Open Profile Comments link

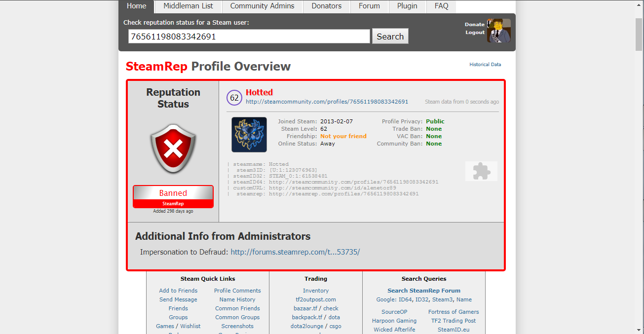click(x=237, y=291)
